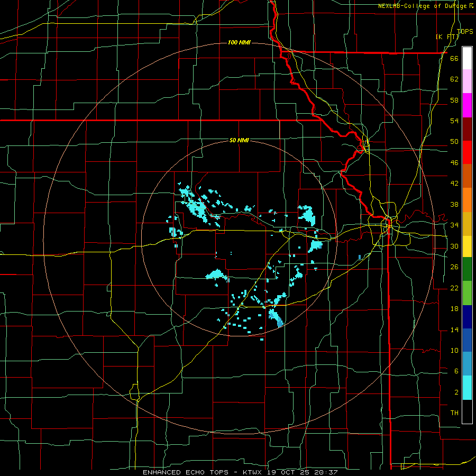
Task: Click the 6 value on the legend scale
Action: pyautogui.click(x=456, y=371)
